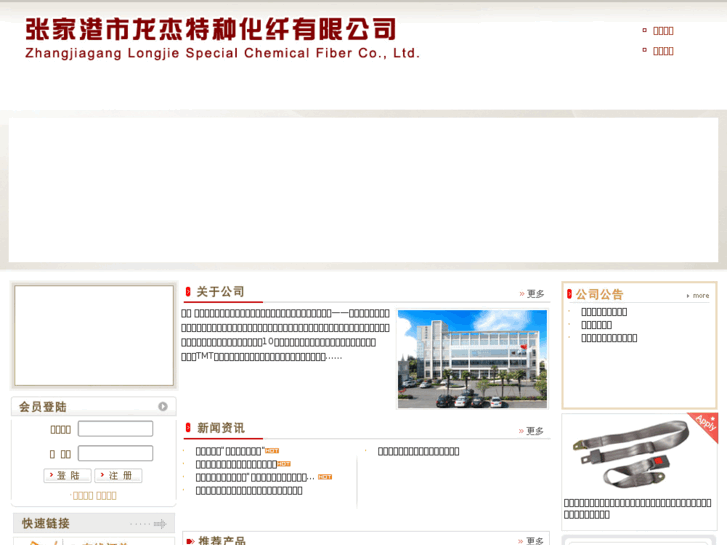This screenshot has height=545, width=727.
Task: Open 更多 link in 推荐产品 section
Action: tap(531, 541)
